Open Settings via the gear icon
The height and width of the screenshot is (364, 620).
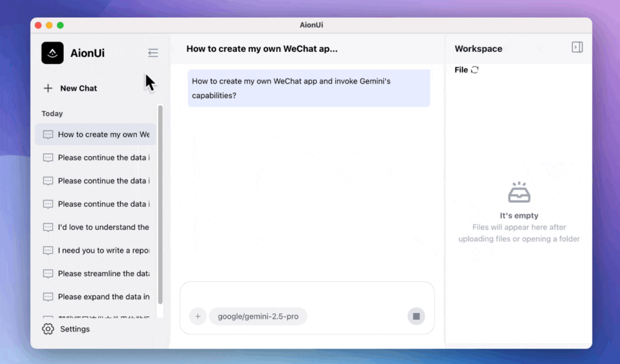pos(48,329)
